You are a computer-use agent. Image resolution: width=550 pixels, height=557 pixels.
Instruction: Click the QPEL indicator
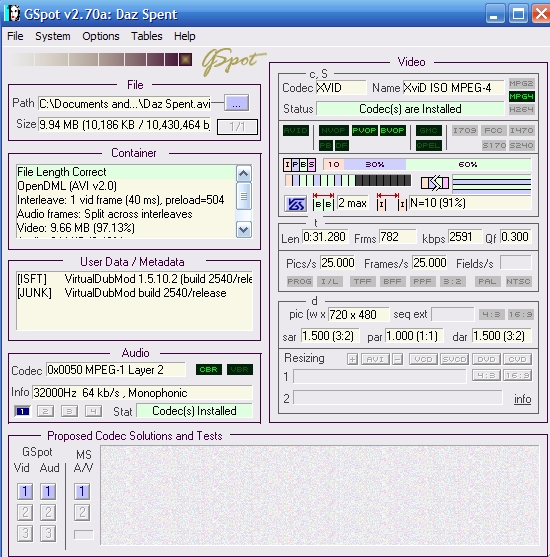click(x=428, y=145)
